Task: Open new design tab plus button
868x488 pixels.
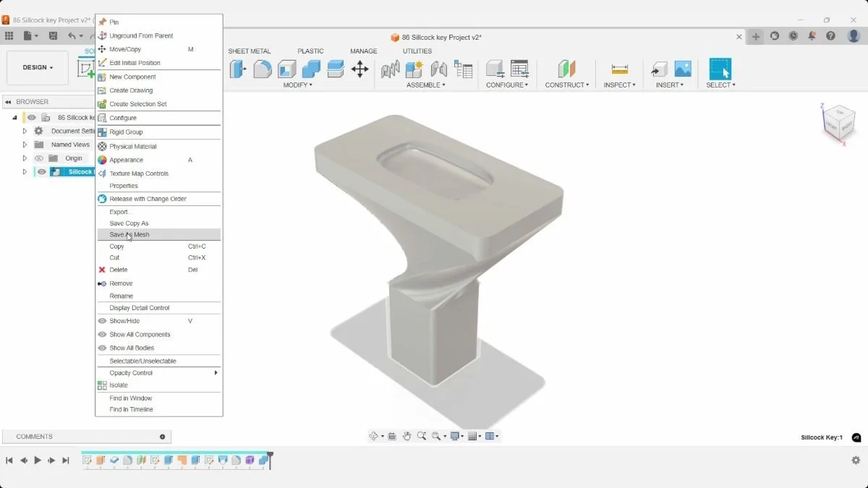Action: (756, 36)
